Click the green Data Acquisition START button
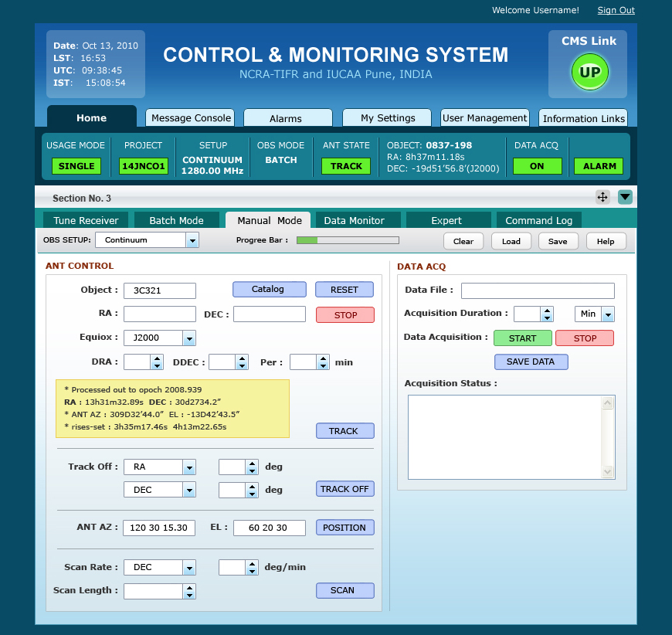The height and width of the screenshot is (635, 672). pos(522,338)
